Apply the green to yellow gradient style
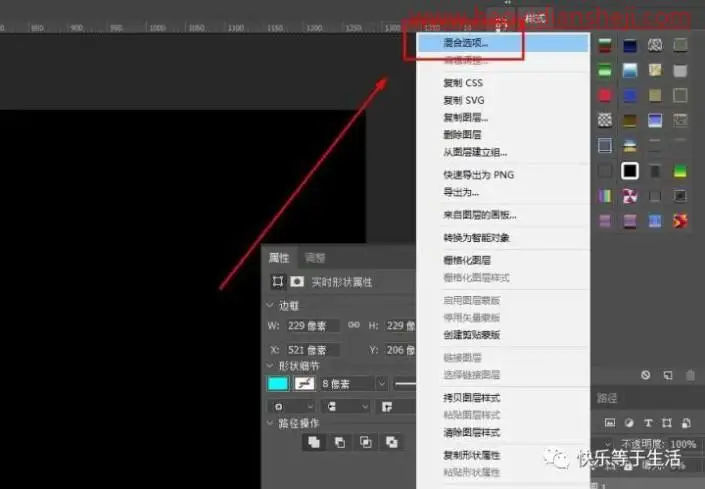Screen dimensions: 705x489 coord(680,171)
